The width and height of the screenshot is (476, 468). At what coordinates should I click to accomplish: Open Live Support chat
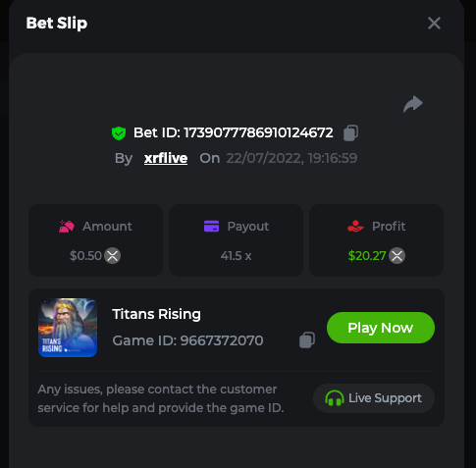point(374,398)
